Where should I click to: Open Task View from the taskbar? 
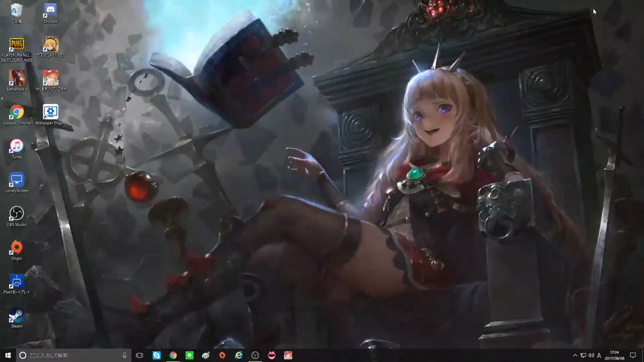[x=140, y=355]
